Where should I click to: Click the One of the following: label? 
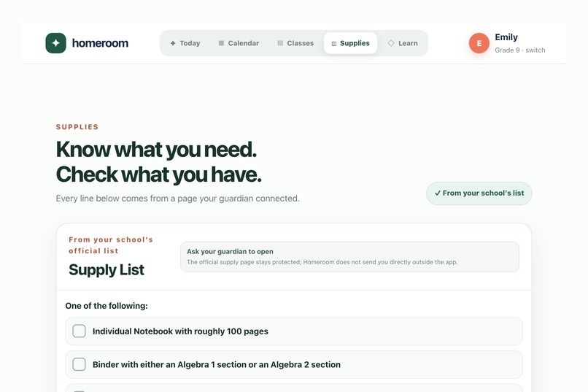click(107, 306)
